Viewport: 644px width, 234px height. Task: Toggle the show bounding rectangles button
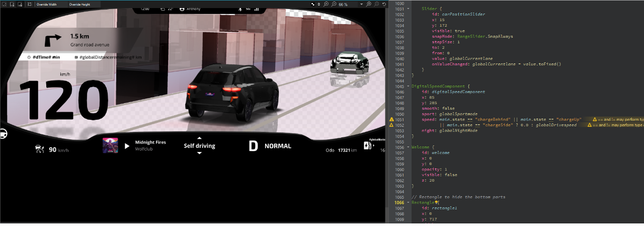click(30, 4)
